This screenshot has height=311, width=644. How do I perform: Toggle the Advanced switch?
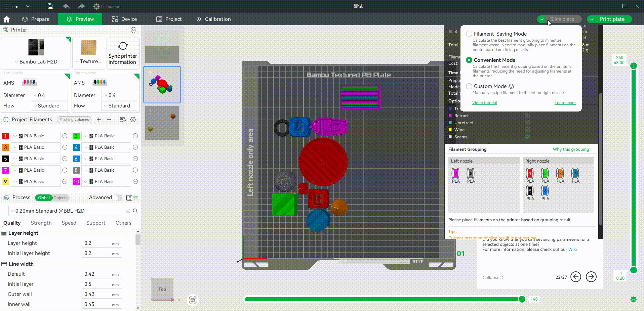pos(117,197)
